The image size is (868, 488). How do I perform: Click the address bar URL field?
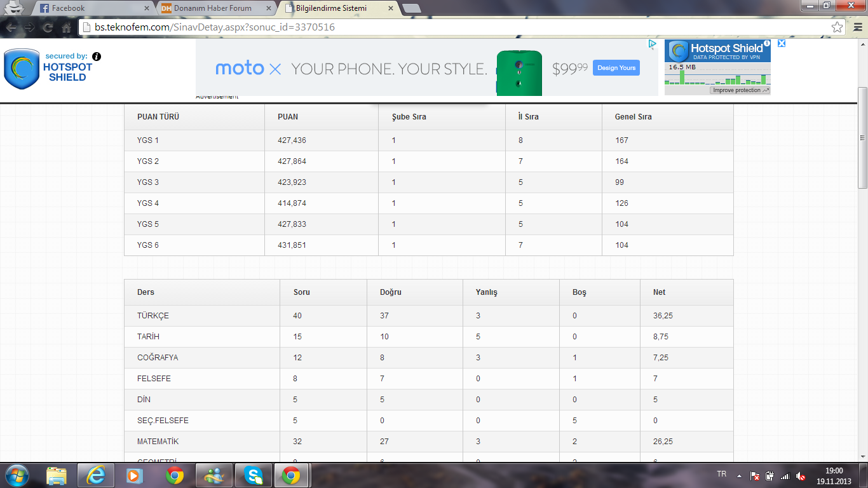coord(445,27)
